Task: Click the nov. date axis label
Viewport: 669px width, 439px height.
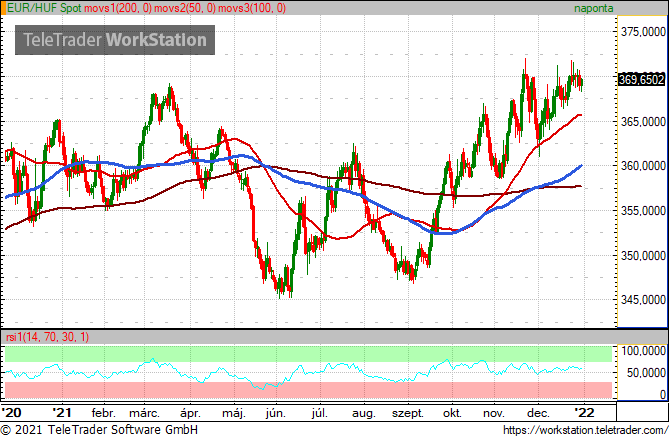Action: 494,413
